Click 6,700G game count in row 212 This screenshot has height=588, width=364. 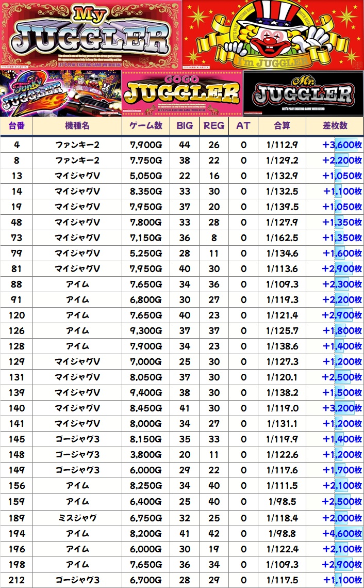click(x=146, y=579)
